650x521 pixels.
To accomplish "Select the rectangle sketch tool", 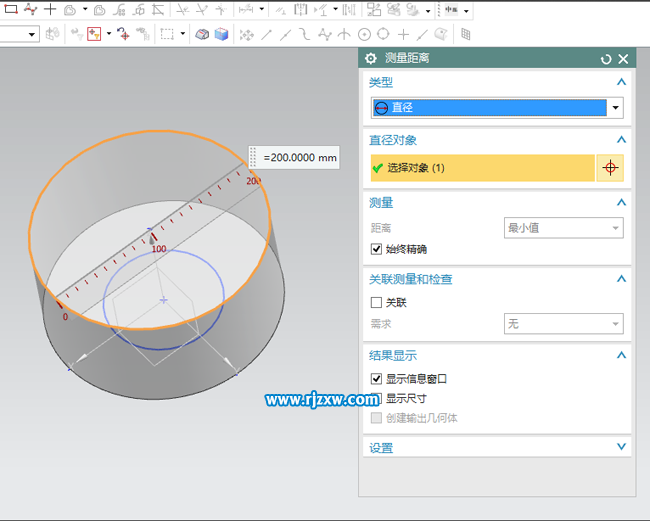I will 11,9.
